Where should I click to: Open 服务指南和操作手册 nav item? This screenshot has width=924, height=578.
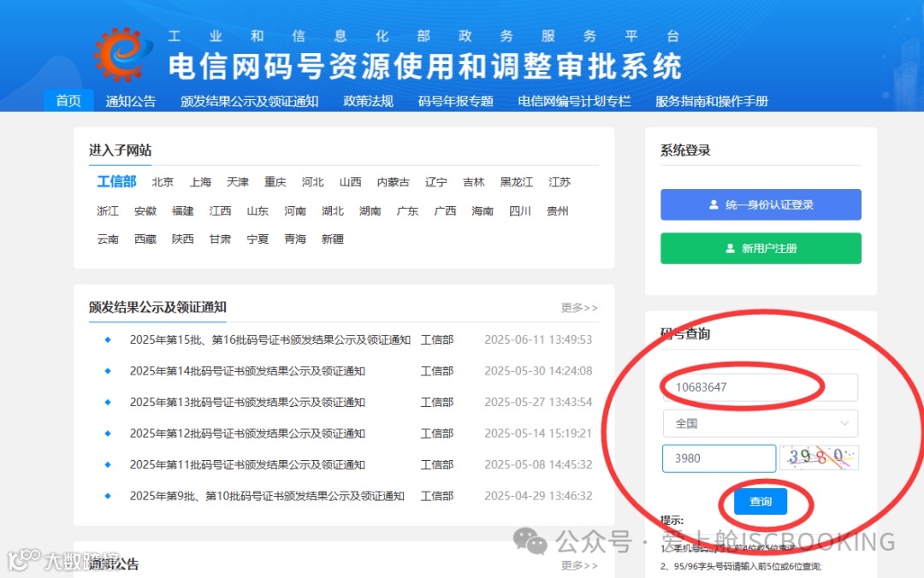[x=711, y=101]
